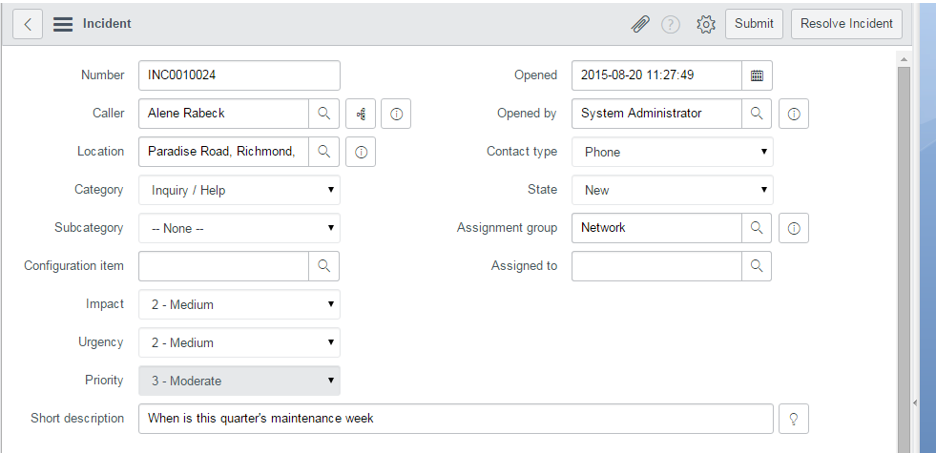Click the help question mark icon
The width and height of the screenshot is (940, 455).
pyautogui.click(x=670, y=24)
